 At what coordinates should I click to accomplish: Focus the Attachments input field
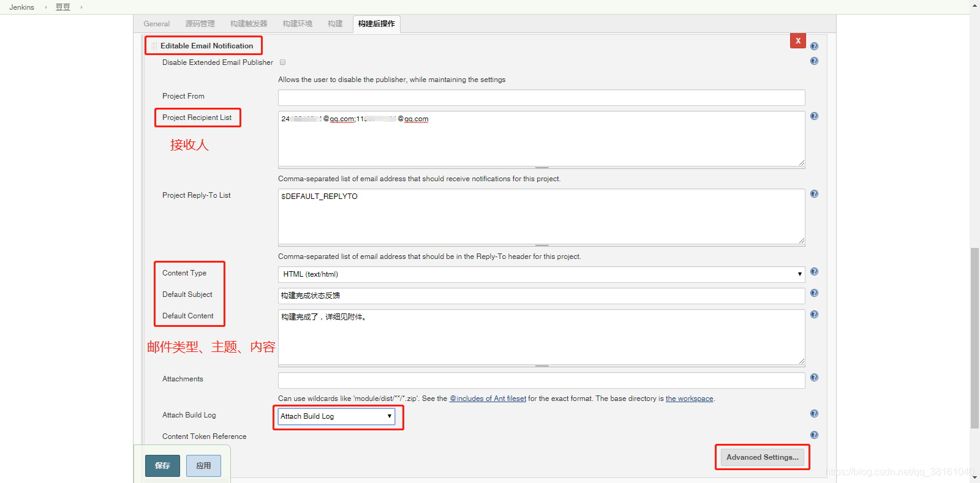541,380
